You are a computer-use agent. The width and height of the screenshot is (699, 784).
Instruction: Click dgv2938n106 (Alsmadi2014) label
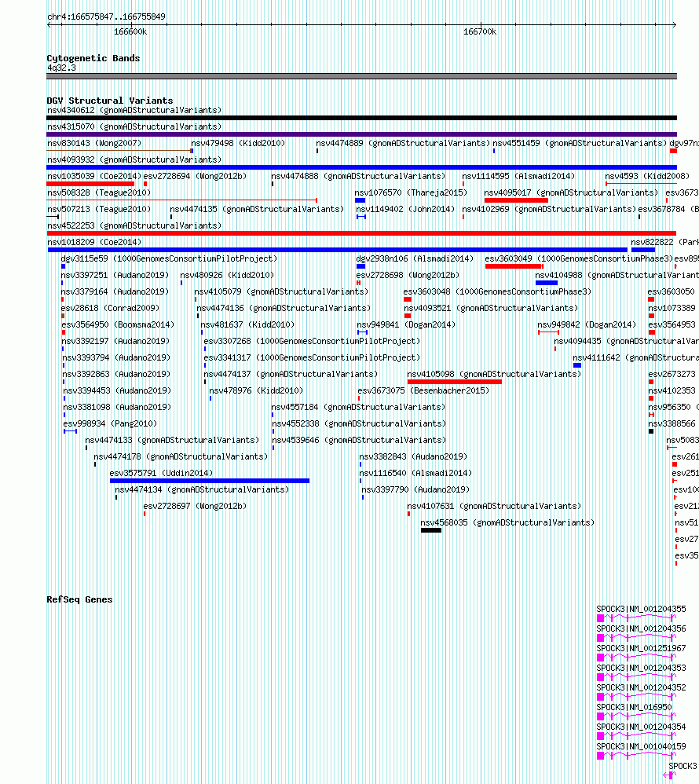[x=415, y=258]
